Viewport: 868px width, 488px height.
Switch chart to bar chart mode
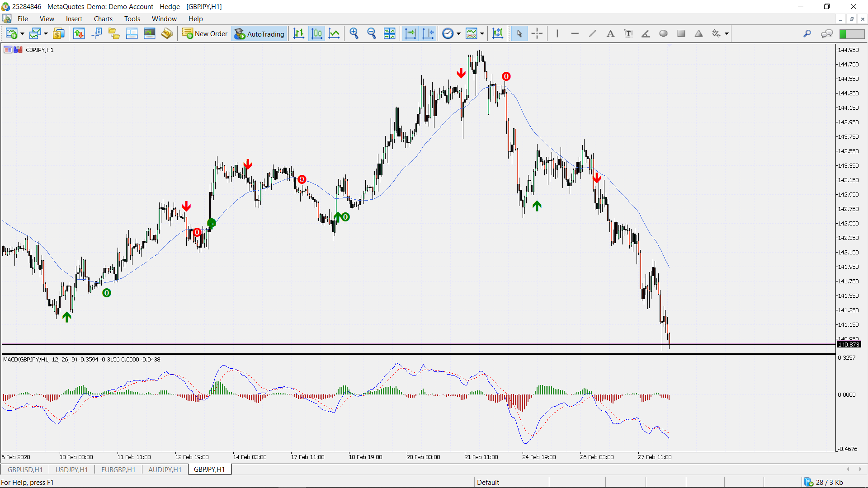(x=298, y=33)
